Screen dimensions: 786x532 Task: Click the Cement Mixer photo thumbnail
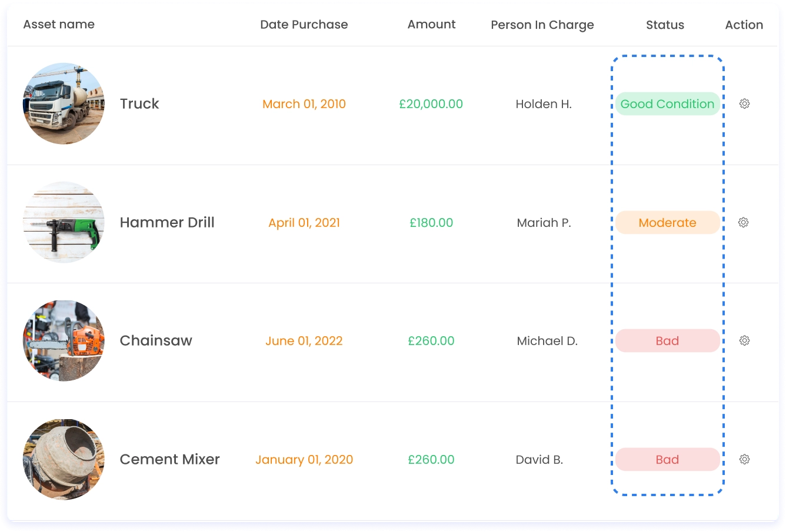click(x=64, y=460)
